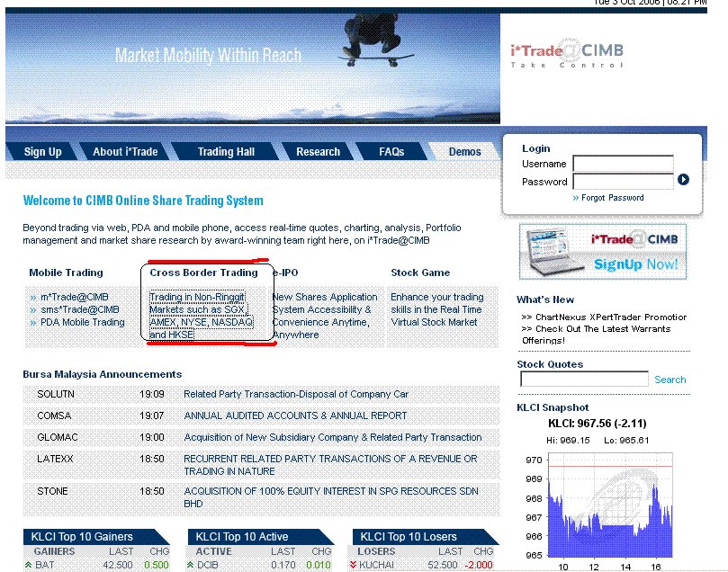Click the Stock Quotes Search link
The image size is (728, 572).
click(x=670, y=380)
